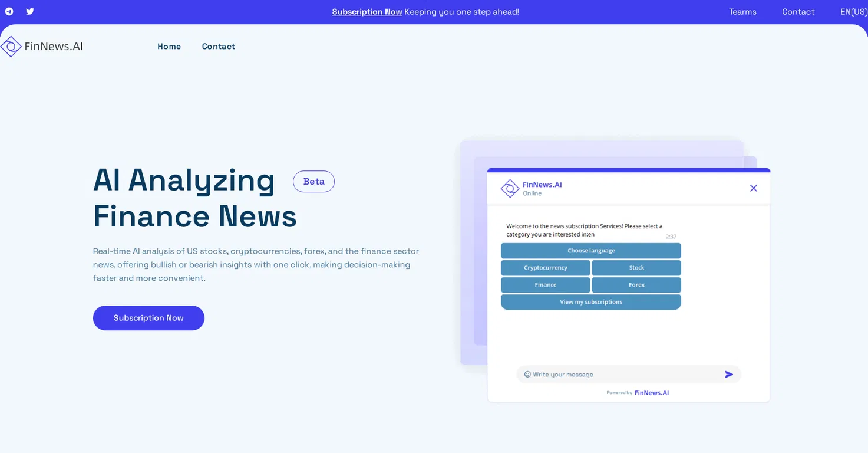Open the EN(US) language selector

click(x=854, y=12)
